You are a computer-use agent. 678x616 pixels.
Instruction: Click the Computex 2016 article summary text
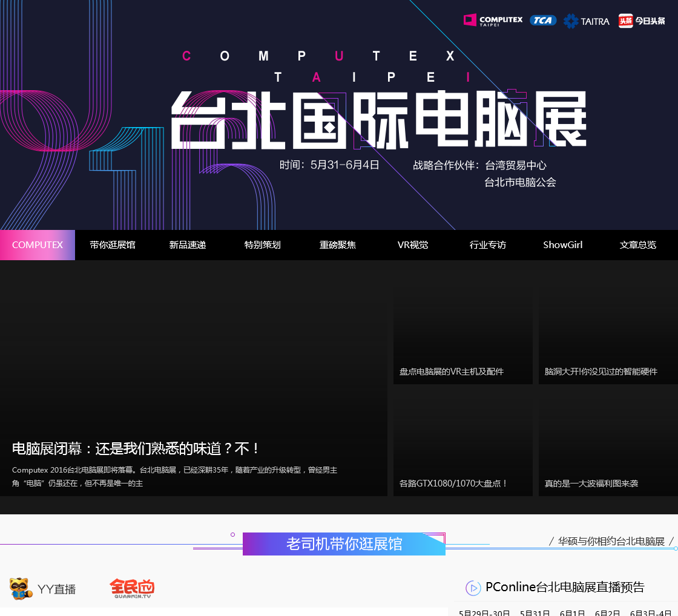[x=175, y=476]
